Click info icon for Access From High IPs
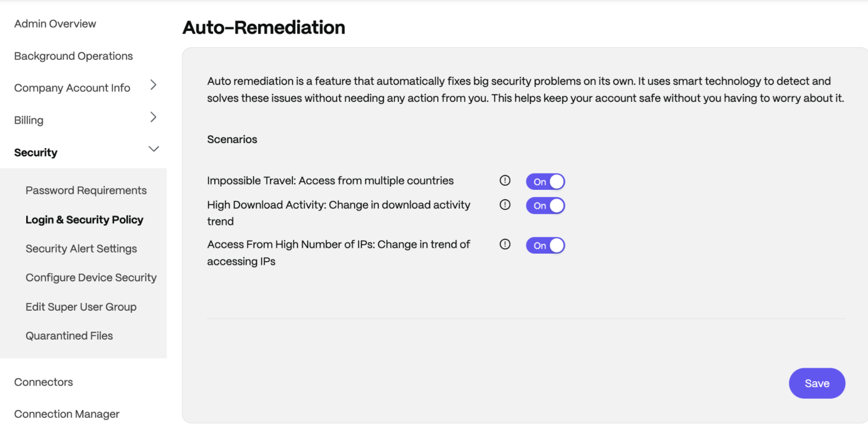This screenshot has height=428, width=868. pyautogui.click(x=505, y=244)
